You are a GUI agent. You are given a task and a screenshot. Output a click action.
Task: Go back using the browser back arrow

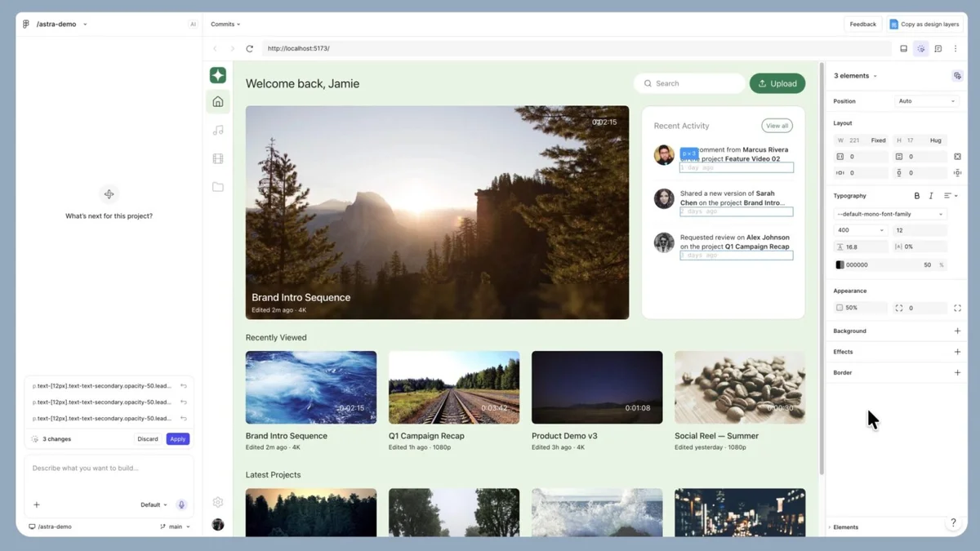pyautogui.click(x=216, y=49)
